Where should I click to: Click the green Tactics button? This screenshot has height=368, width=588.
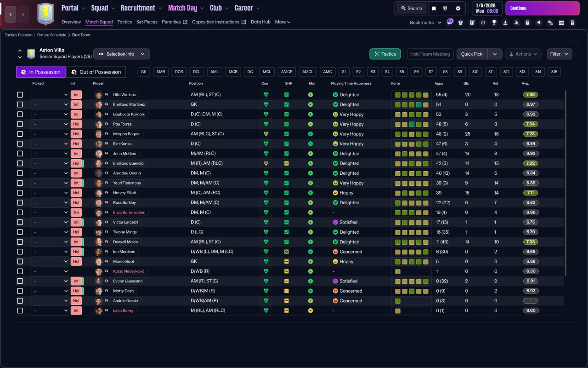point(385,54)
